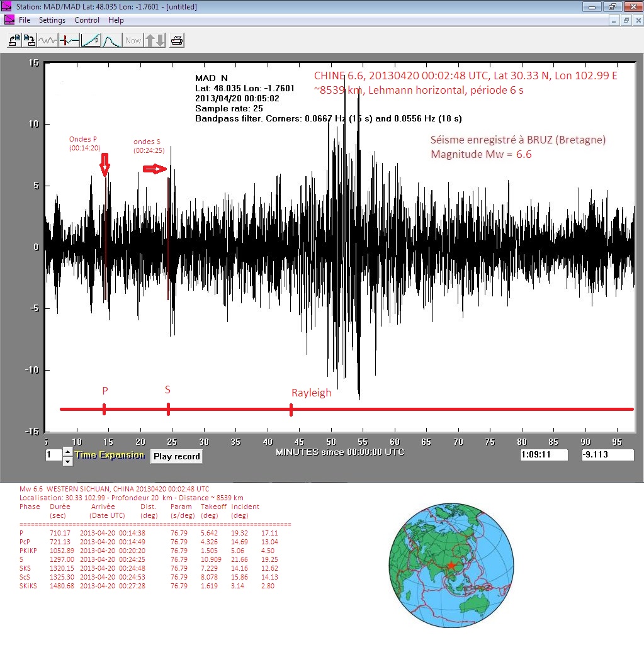644x650 pixels.
Task: Open the travel-time curve P tool
Action: pyautogui.click(x=91, y=41)
